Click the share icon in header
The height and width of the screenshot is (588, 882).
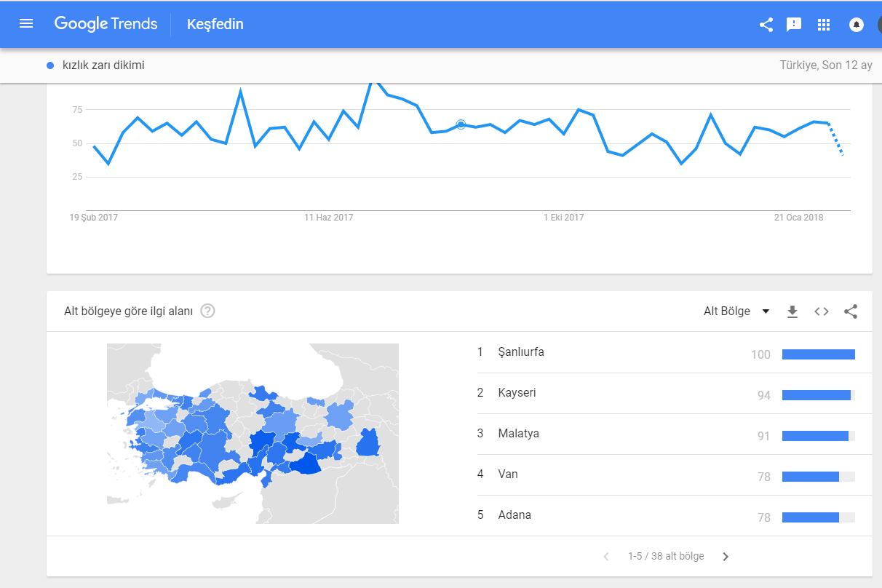(x=766, y=25)
